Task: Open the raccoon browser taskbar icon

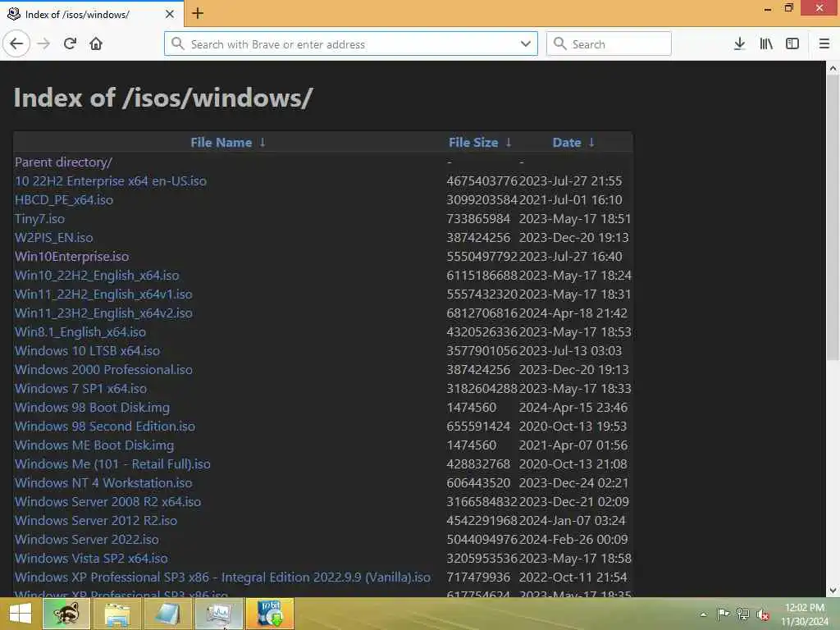Action: coord(66,614)
